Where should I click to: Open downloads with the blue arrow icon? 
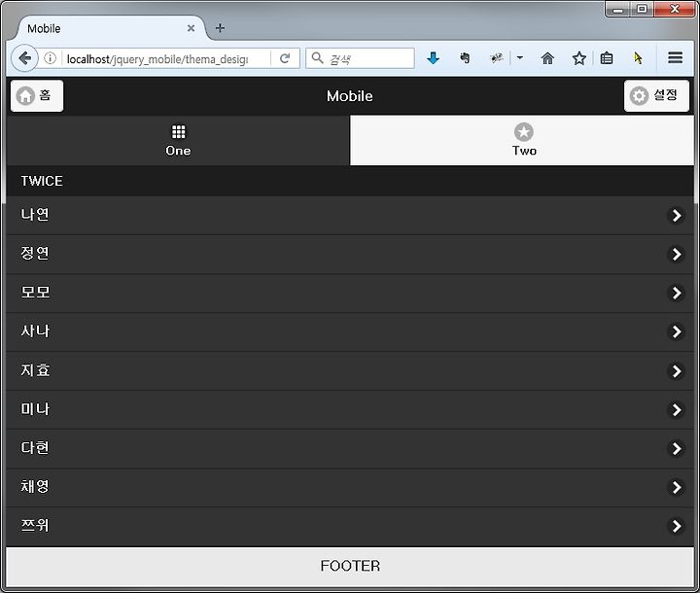tap(433, 58)
